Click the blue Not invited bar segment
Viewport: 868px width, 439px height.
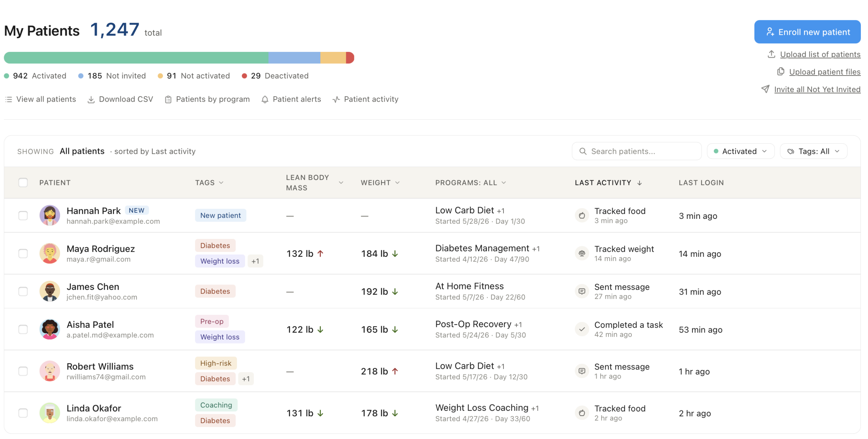coord(294,58)
